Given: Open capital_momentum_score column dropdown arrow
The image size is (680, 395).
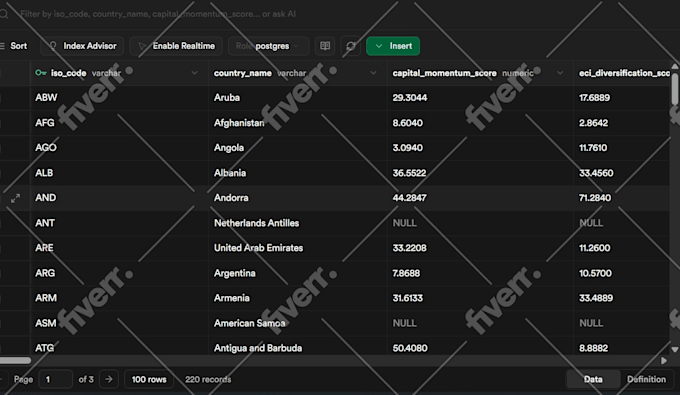Looking at the screenshot, I should [560, 73].
